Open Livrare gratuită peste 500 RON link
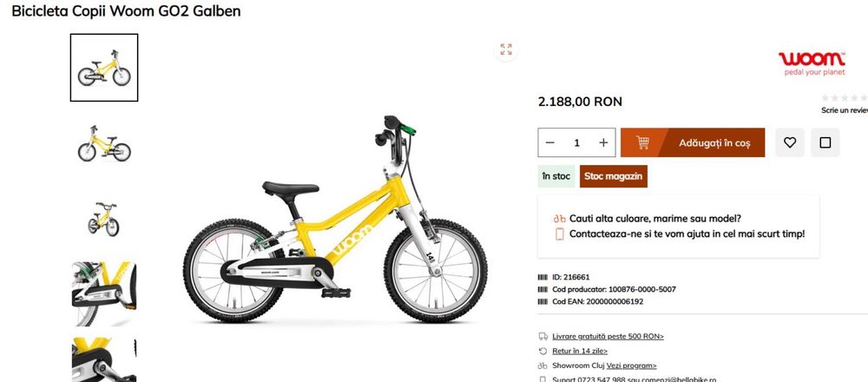Image resolution: width=868 pixels, height=382 pixels. pos(608,336)
